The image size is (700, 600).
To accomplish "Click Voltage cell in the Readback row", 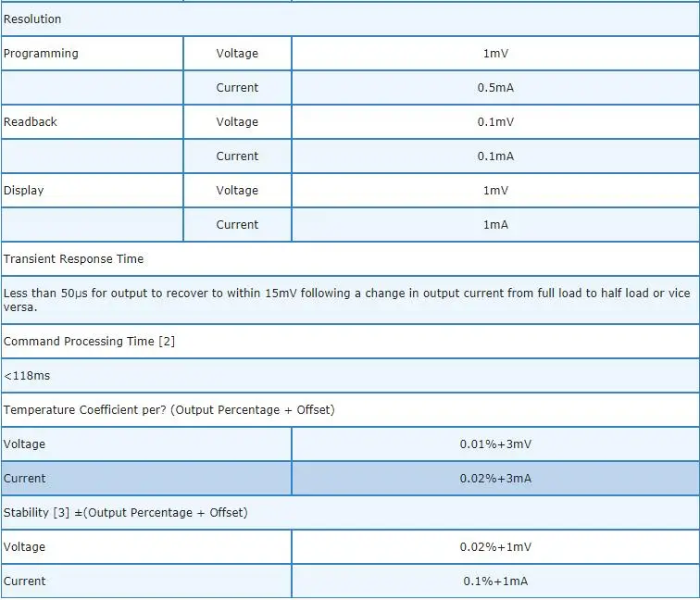I will [x=237, y=122].
